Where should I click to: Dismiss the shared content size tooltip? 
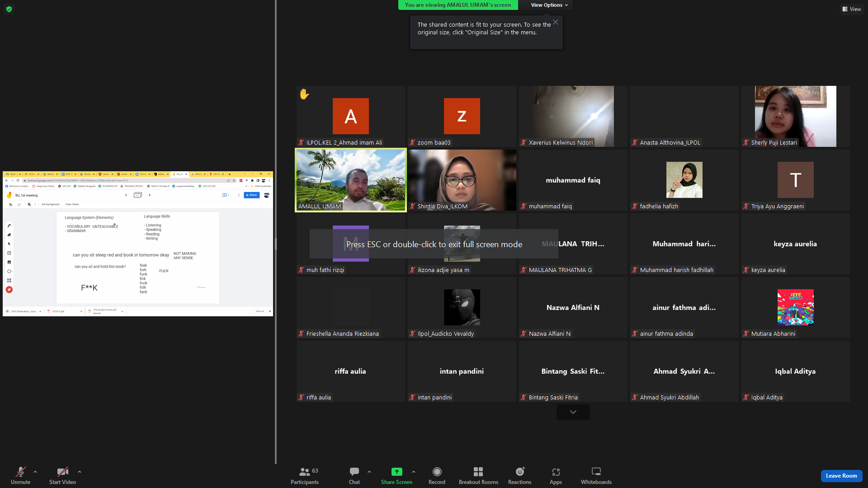coord(556,22)
